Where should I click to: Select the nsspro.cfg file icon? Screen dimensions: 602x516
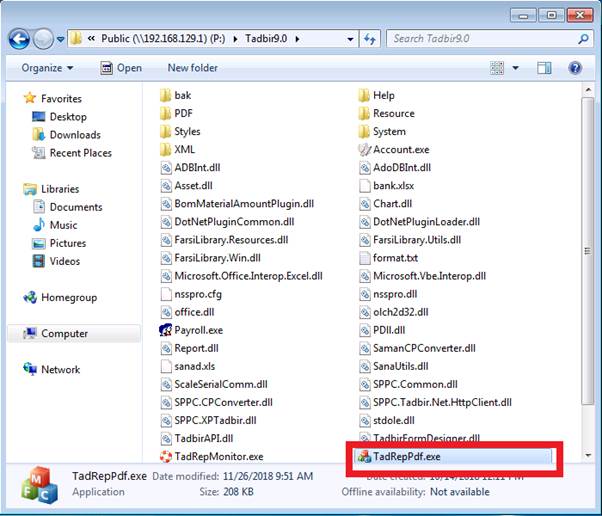(165, 294)
